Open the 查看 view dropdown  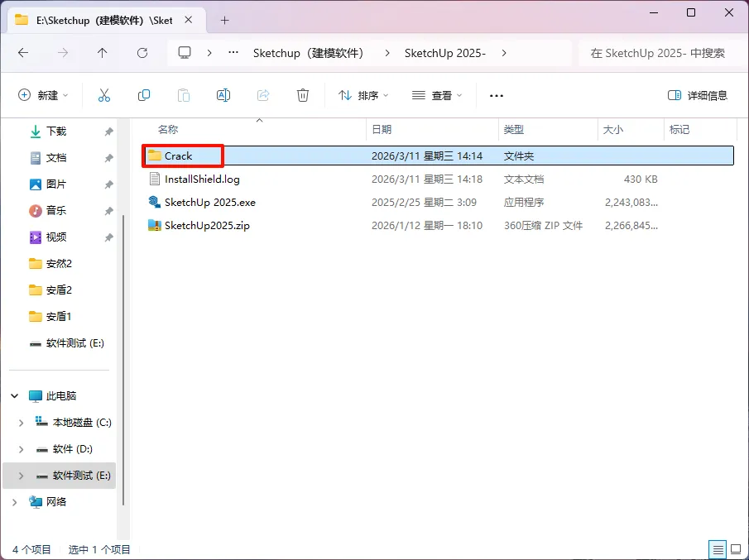[x=437, y=95]
